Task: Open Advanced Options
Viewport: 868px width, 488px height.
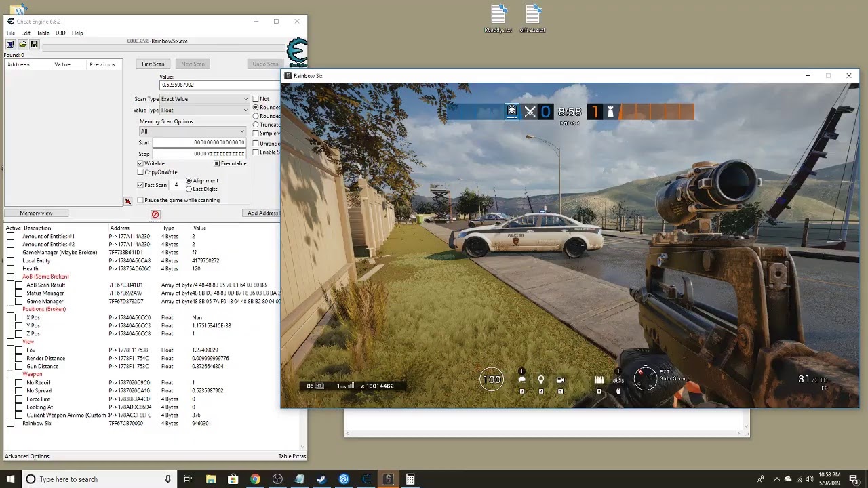Action: click(27, 456)
